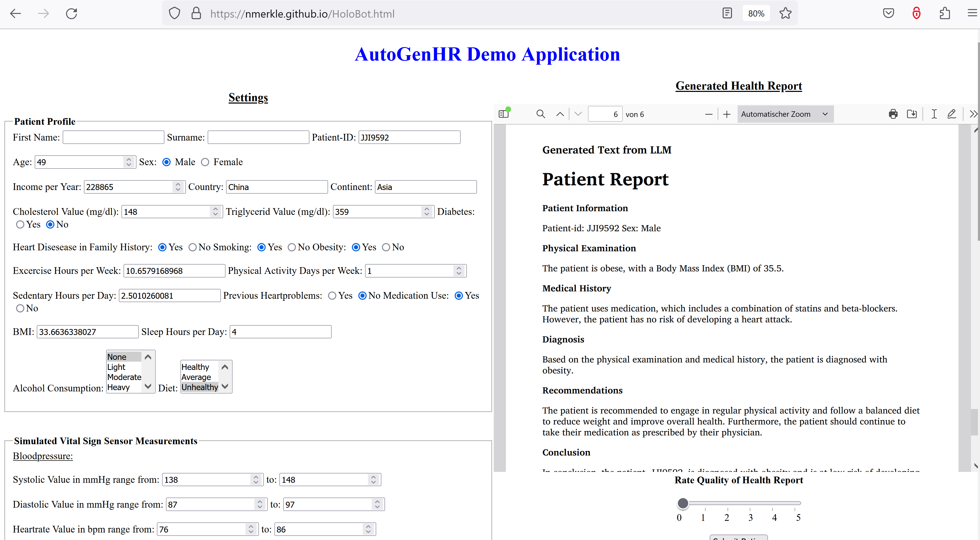Set Diabetes to Yes
The height and width of the screenshot is (540, 980).
[x=20, y=225]
